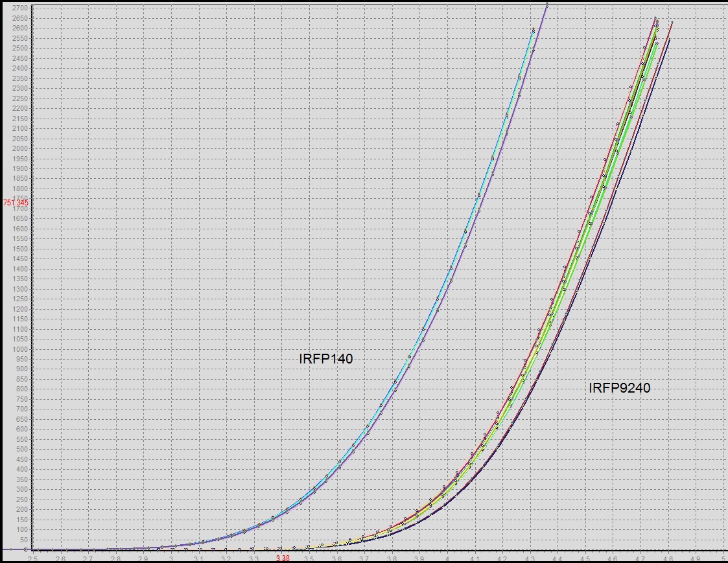Click the 200 y-axis tick label
This screenshot has height=563, width=728.
coord(21,510)
